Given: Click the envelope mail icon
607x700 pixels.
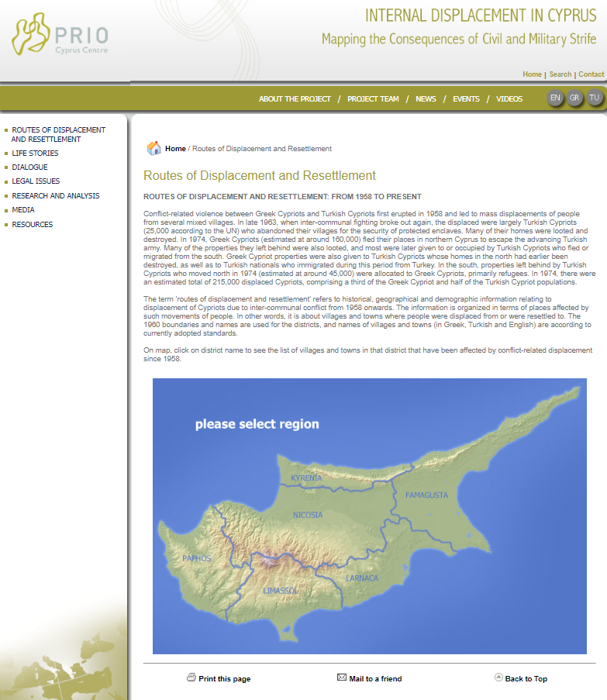Looking at the screenshot, I should pyautogui.click(x=341, y=678).
